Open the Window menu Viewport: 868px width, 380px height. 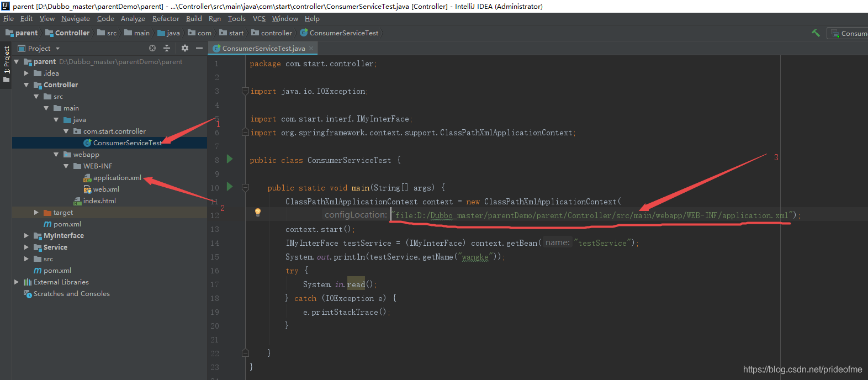pos(285,19)
